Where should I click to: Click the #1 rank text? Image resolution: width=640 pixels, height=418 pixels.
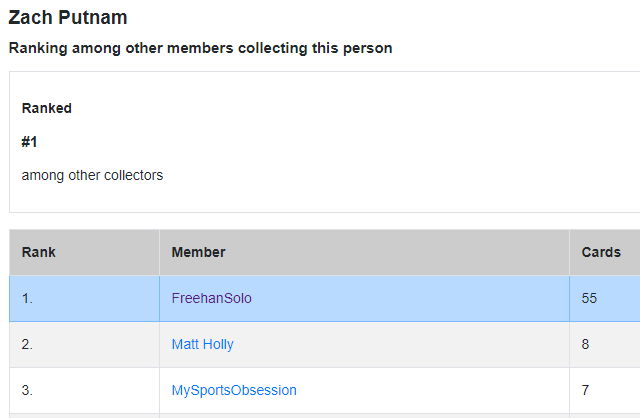(x=29, y=142)
